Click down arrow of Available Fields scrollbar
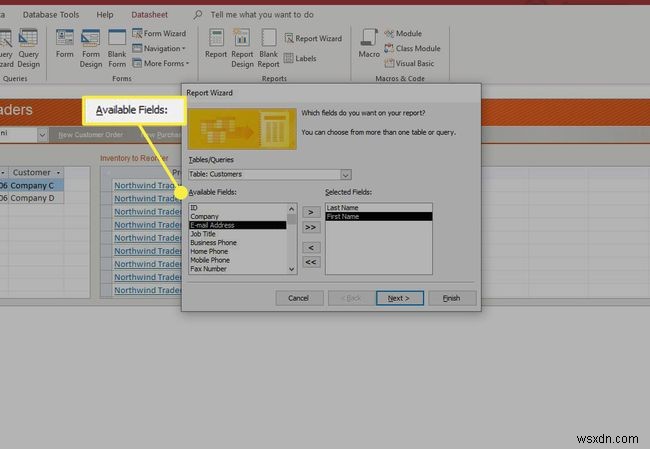 (x=291, y=269)
